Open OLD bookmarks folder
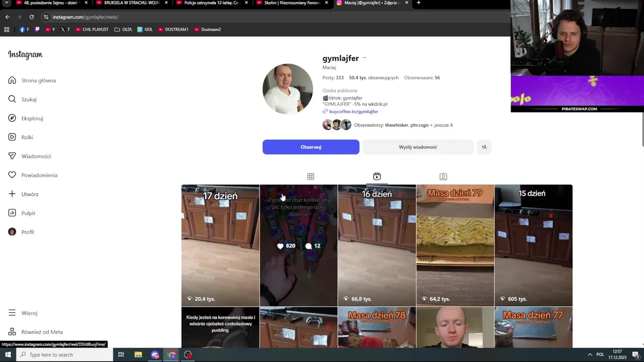The width and height of the screenshot is (644, 362). click(x=123, y=30)
